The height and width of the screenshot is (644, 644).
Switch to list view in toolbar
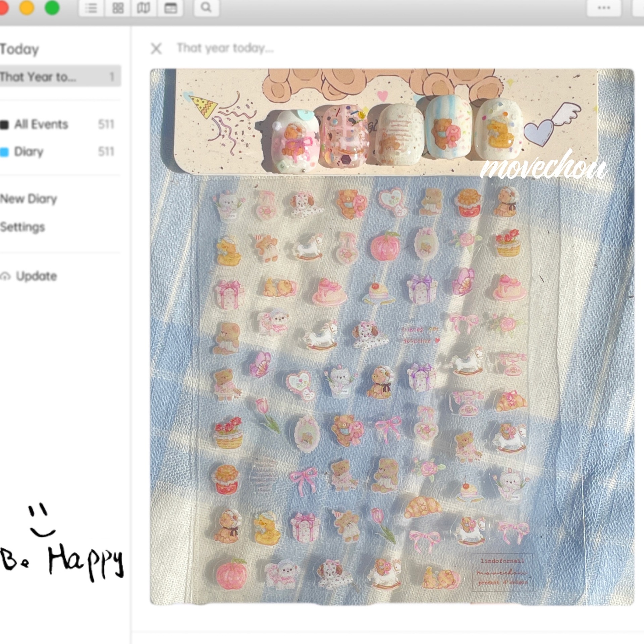[x=91, y=8]
